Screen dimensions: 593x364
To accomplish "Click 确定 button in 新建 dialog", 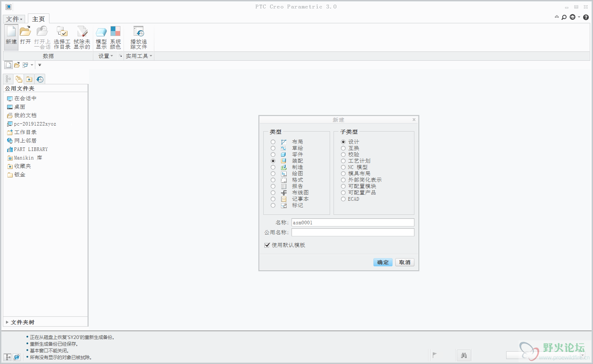I will click(383, 262).
